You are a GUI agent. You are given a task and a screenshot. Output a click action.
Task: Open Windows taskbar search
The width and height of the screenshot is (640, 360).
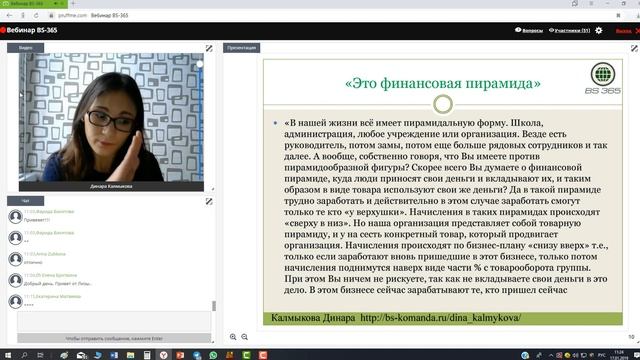[24, 355]
